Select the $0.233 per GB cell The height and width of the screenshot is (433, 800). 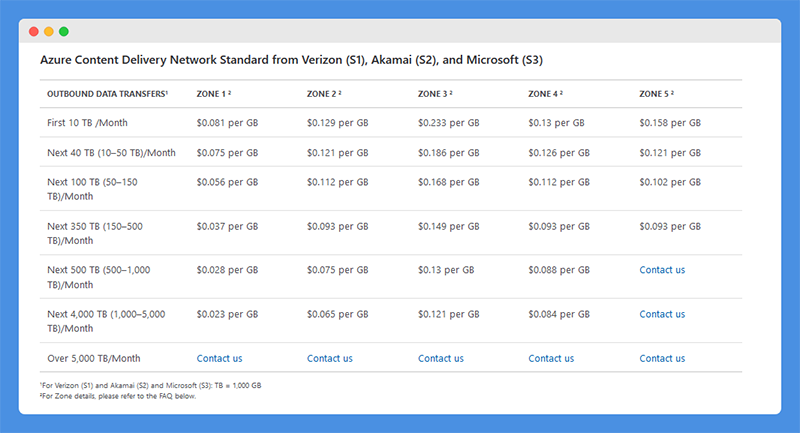(x=448, y=123)
